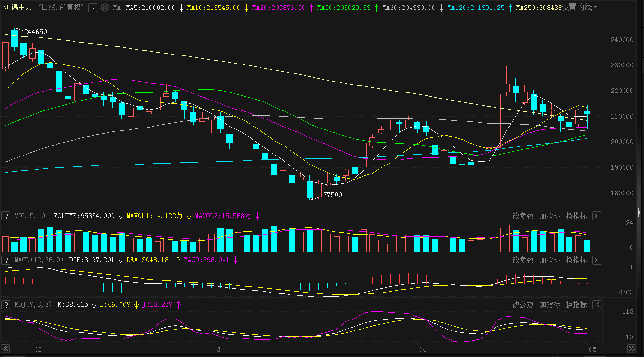Close the VOL indicator panel

[x=597, y=216]
